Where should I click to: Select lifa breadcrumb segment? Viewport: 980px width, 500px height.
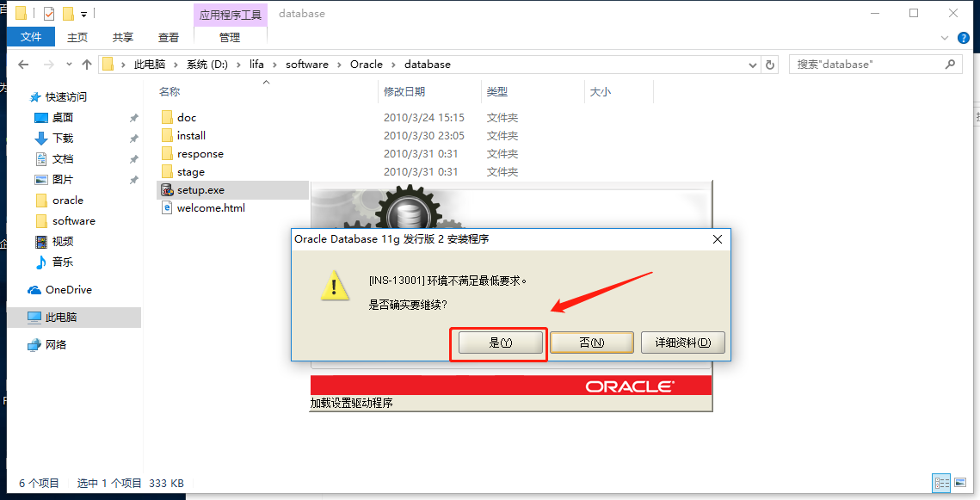pyautogui.click(x=256, y=65)
